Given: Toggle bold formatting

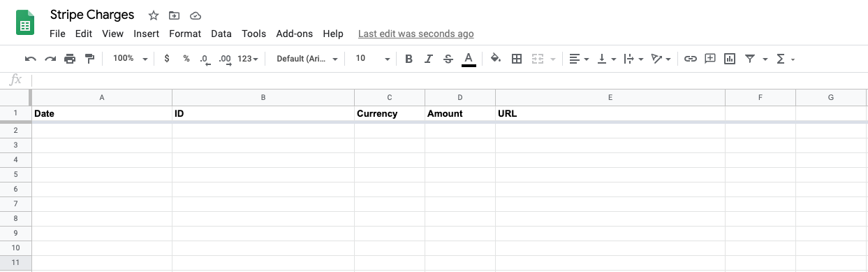Looking at the screenshot, I should click(x=409, y=59).
